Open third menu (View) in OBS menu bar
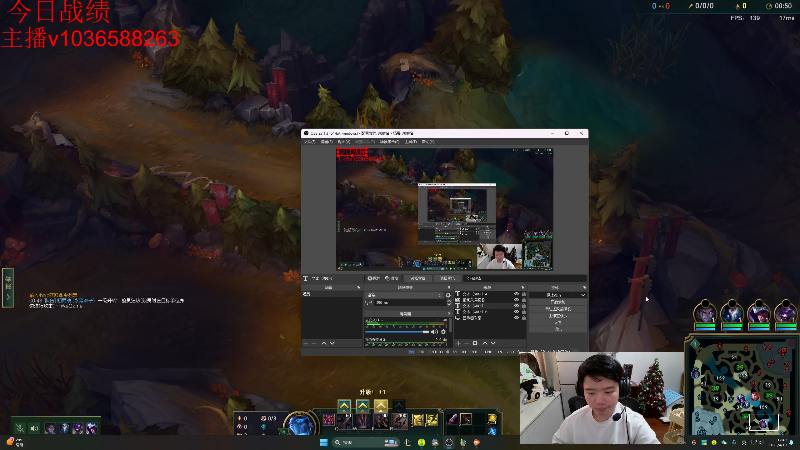The width and height of the screenshot is (800, 450). (x=344, y=141)
